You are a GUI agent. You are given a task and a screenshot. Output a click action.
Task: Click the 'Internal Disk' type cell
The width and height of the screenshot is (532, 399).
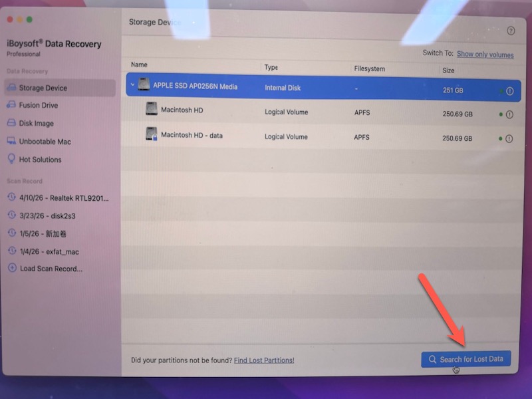(283, 88)
